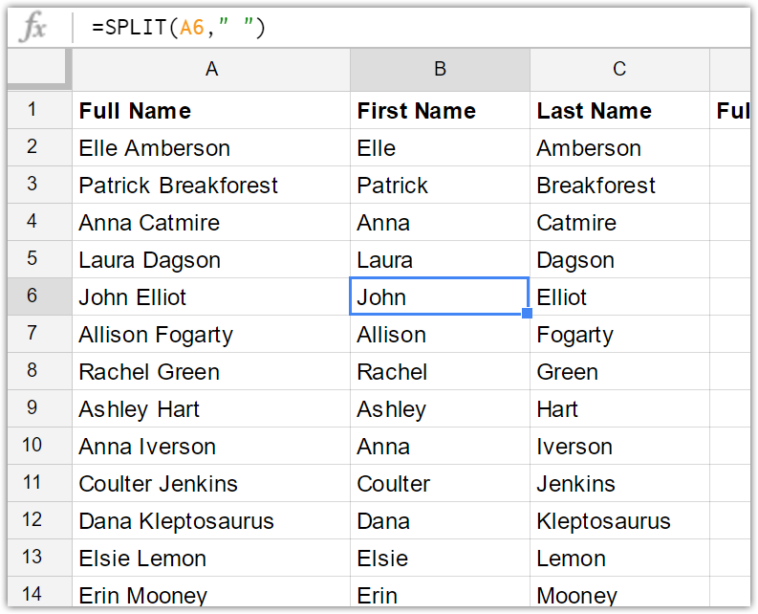The image size is (758, 614).
Task: Select the cell with Kleptosaurus
Action: (x=619, y=521)
